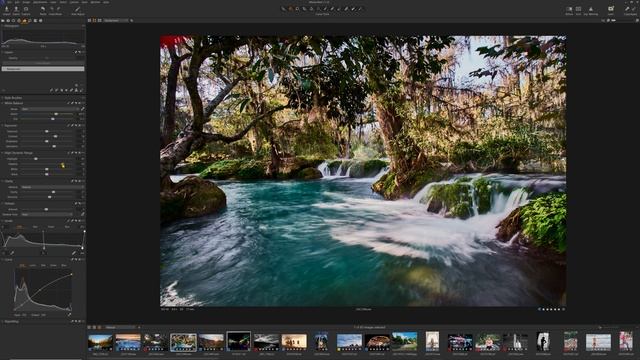Screen dimensions: 640x360
Task: Select the Pan hand cursor tool
Action: point(290,9)
